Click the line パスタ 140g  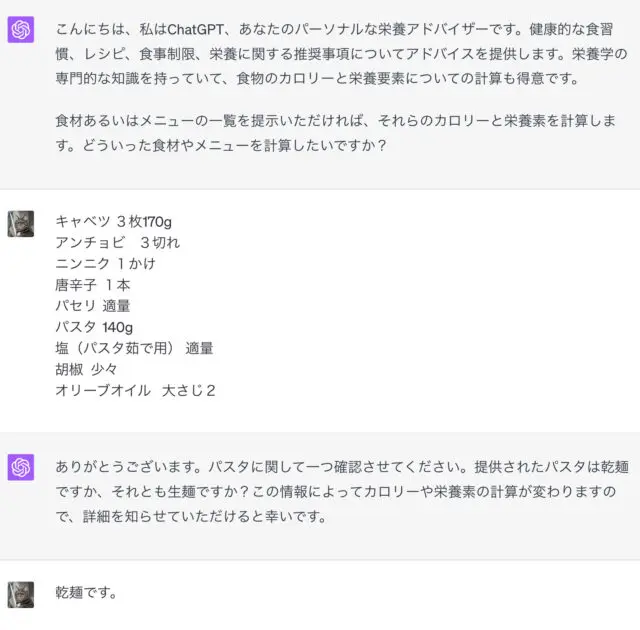click(x=94, y=327)
